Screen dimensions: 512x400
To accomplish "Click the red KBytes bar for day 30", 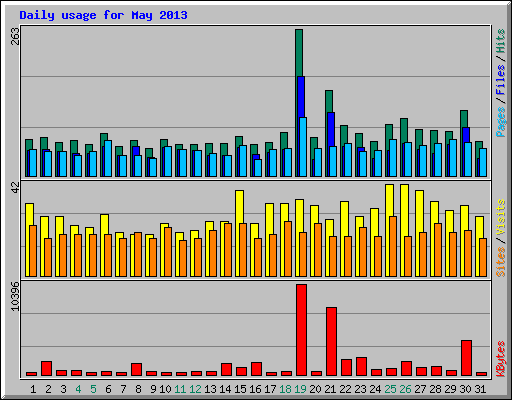I will click(x=466, y=358).
